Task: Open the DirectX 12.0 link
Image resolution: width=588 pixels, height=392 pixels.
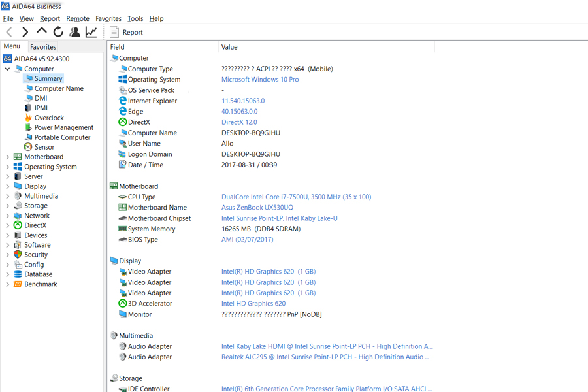Action: tap(239, 122)
